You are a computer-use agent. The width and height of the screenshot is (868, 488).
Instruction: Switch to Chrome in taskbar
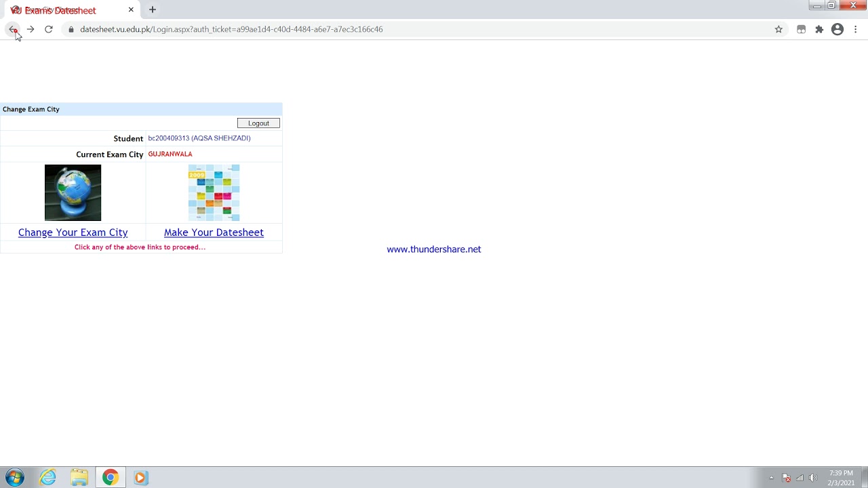(110, 477)
